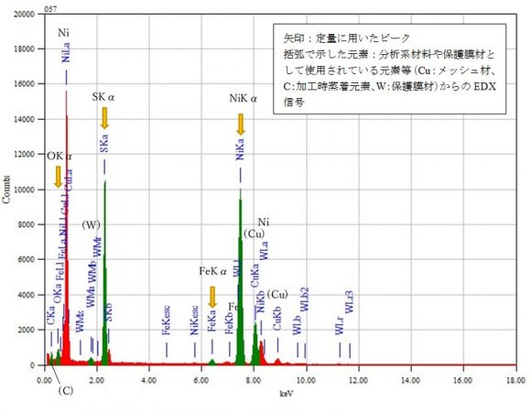Screen dimensions: 532x412
Task: Select the 'OK α' annotation
Action: pyautogui.click(x=60, y=157)
